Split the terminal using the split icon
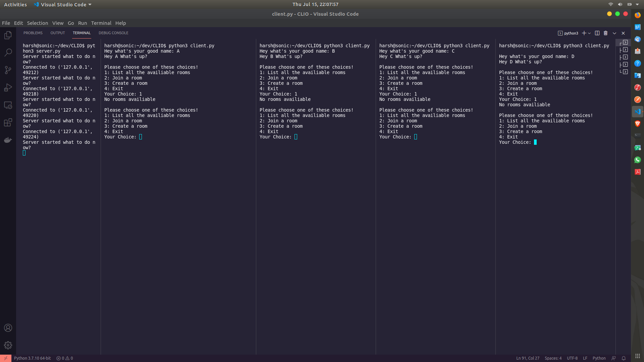The height and width of the screenshot is (362, 644). pyautogui.click(x=597, y=33)
